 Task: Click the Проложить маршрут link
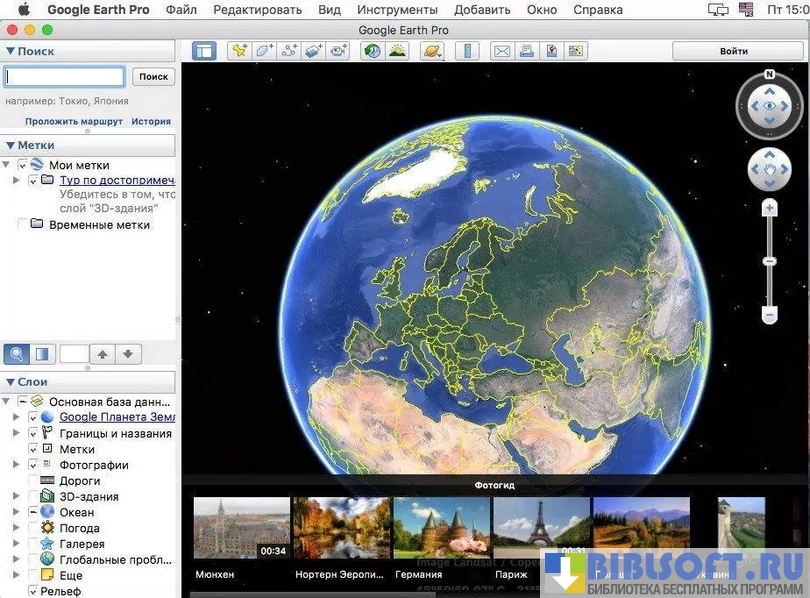point(74,122)
